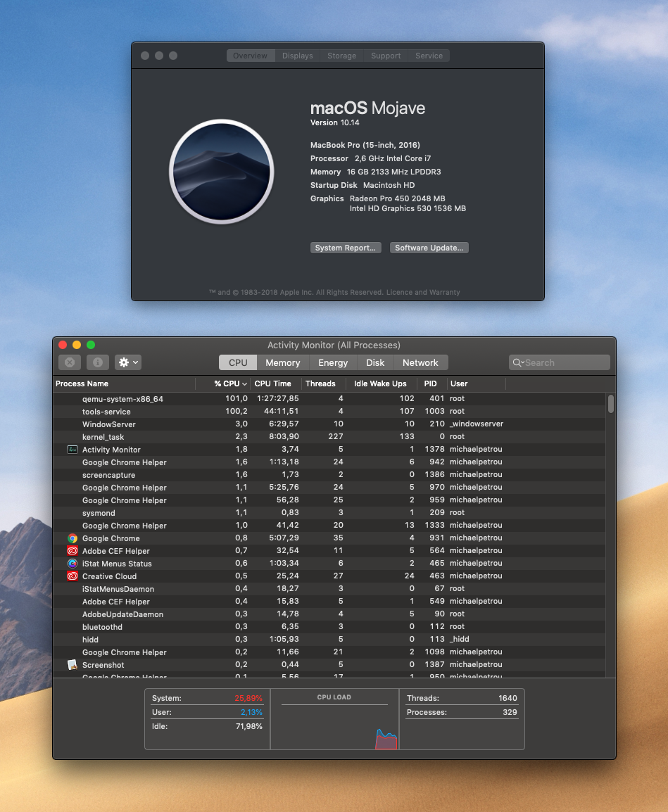668x812 pixels.
Task: Switch to the CPU tab
Action: [x=238, y=362]
